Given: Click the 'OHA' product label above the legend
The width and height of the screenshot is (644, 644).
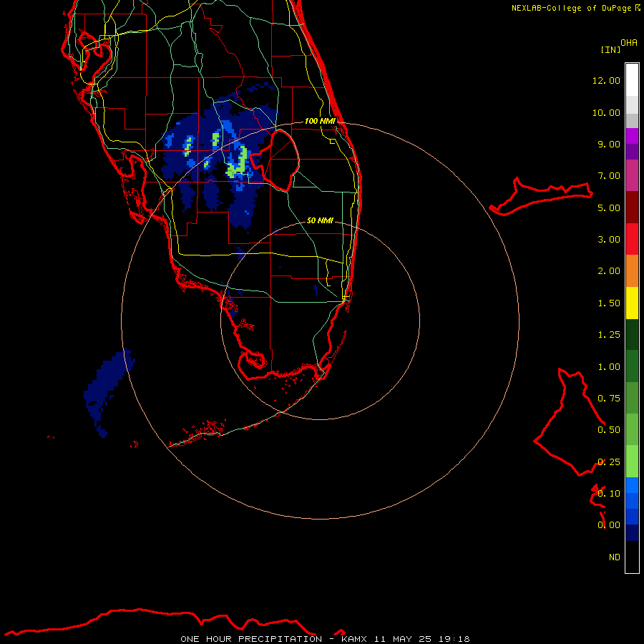Looking at the screenshot, I should pos(629,43).
